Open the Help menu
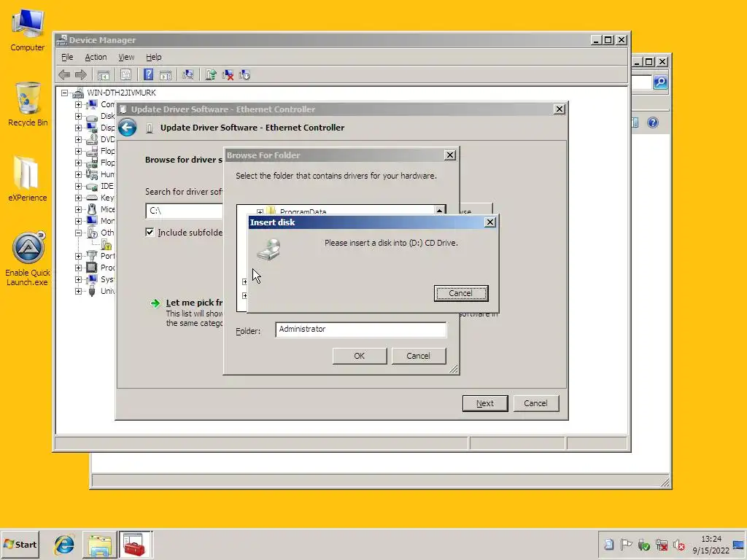The image size is (747, 560). click(153, 57)
